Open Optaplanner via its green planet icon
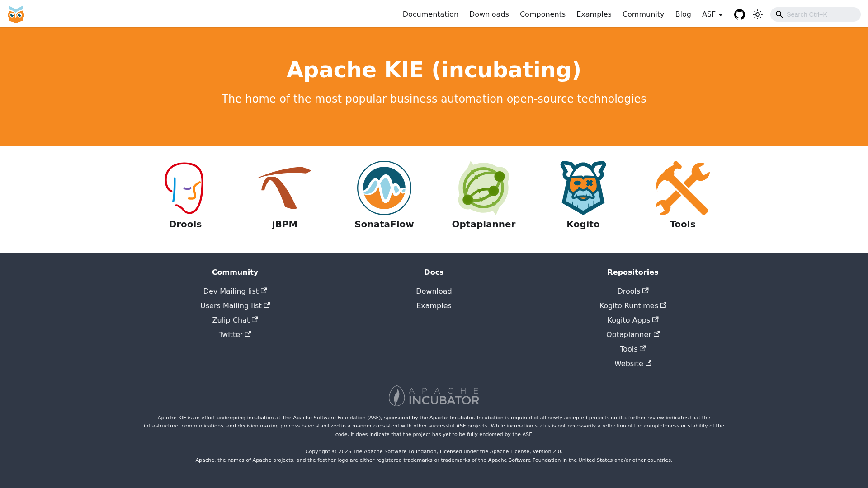Image resolution: width=868 pixels, height=488 pixels. [483, 188]
